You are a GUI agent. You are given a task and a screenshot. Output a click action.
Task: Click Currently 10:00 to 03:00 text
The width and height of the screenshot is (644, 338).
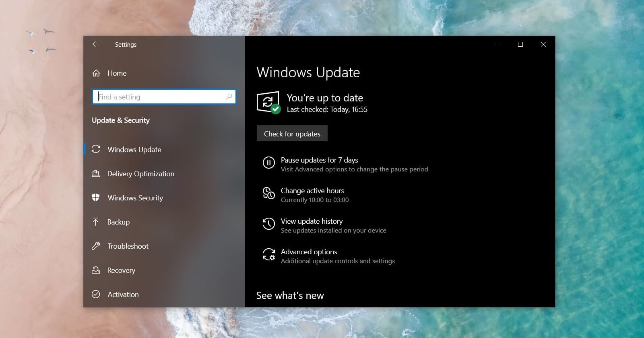pos(315,200)
